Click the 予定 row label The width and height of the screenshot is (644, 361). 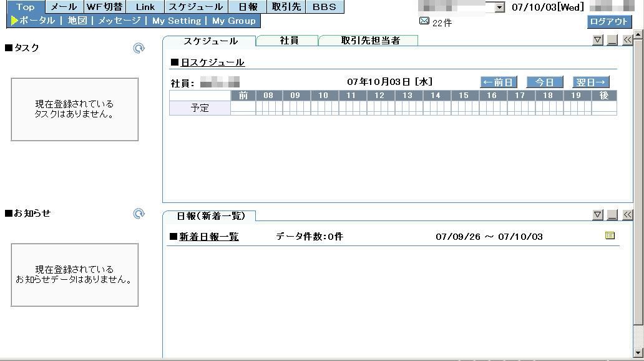click(x=200, y=107)
